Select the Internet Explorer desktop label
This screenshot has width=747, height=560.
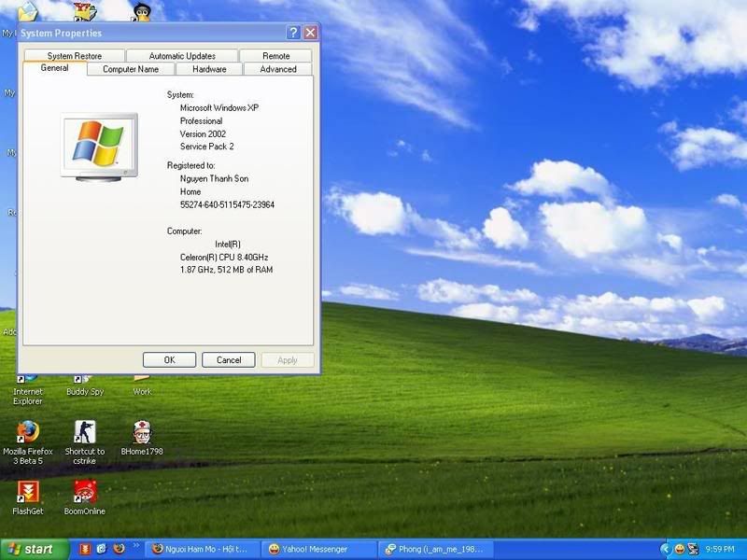click(28, 396)
